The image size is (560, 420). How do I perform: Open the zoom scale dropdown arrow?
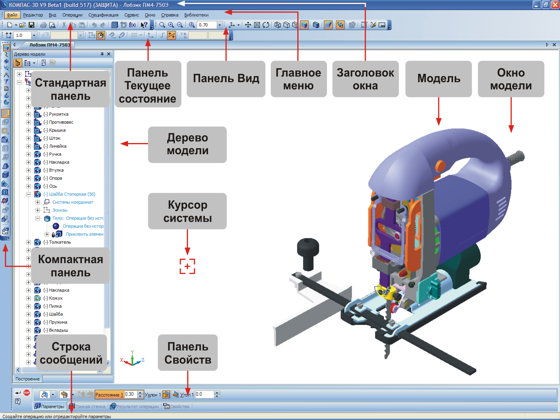click(220, 25)
